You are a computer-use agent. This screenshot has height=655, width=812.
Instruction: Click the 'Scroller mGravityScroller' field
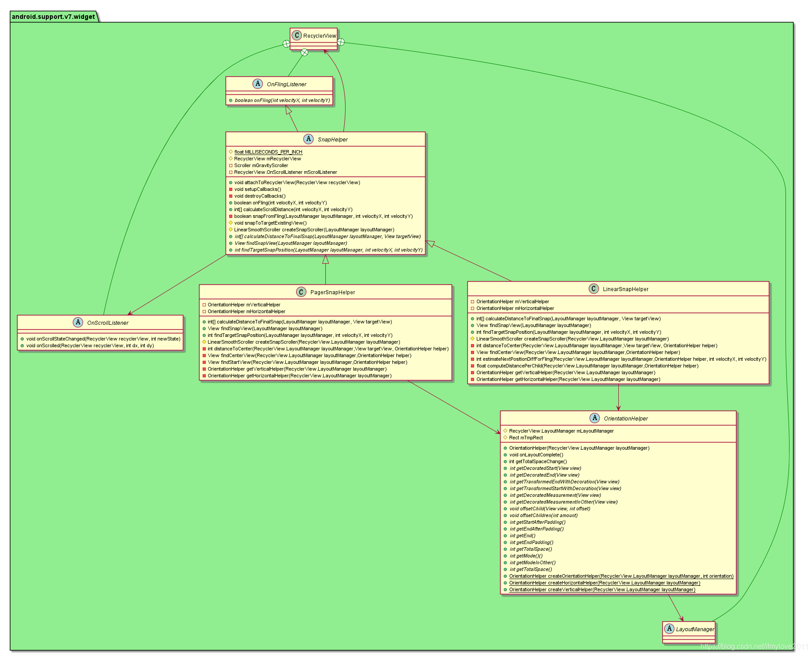point(261,165)
